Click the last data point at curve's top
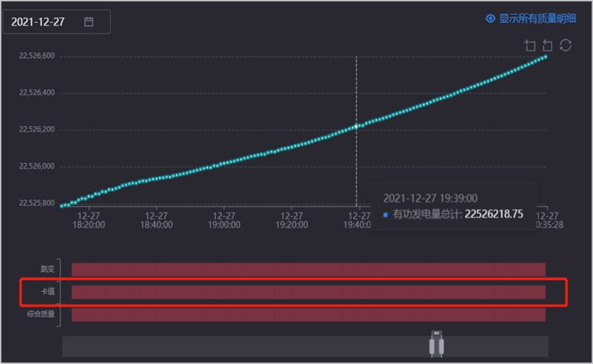Image resolution: width=593 pixels, height=364 pixels. tap(545, 56)
